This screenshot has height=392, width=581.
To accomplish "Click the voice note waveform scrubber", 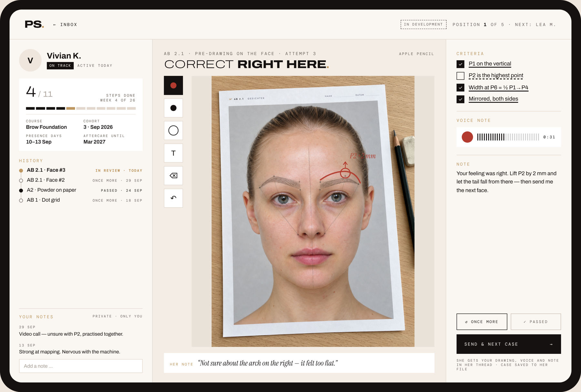I will [508, 137].
